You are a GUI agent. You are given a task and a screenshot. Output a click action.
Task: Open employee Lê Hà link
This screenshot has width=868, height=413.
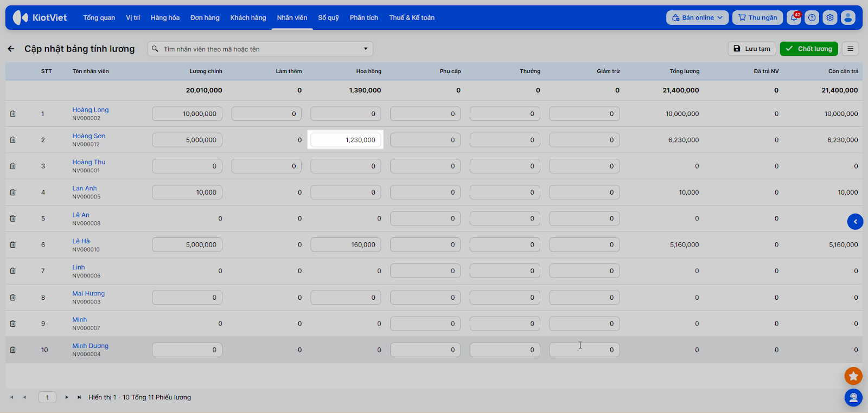[x=81, y=241]
